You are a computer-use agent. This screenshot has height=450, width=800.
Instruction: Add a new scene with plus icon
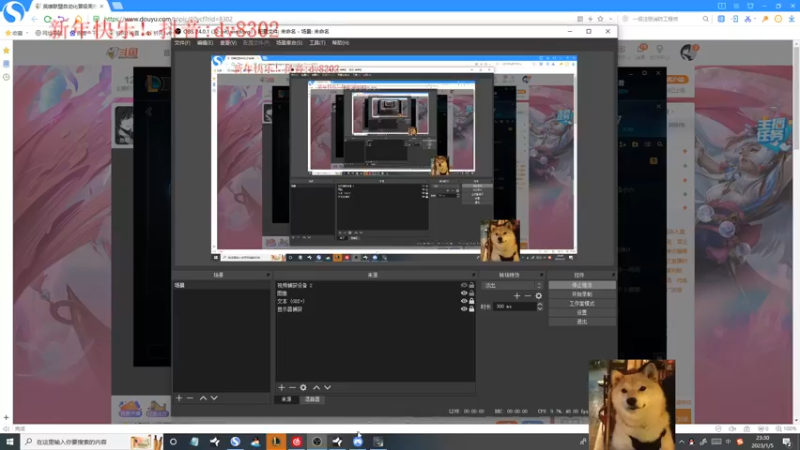[x=179, y=397]
